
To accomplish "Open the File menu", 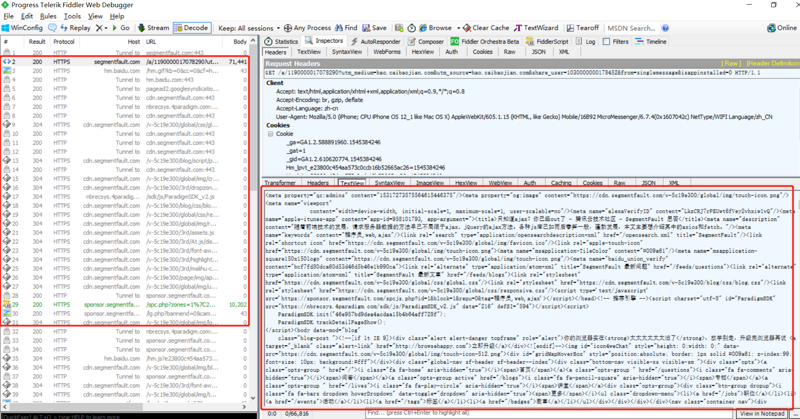I will tap(9, 16).
